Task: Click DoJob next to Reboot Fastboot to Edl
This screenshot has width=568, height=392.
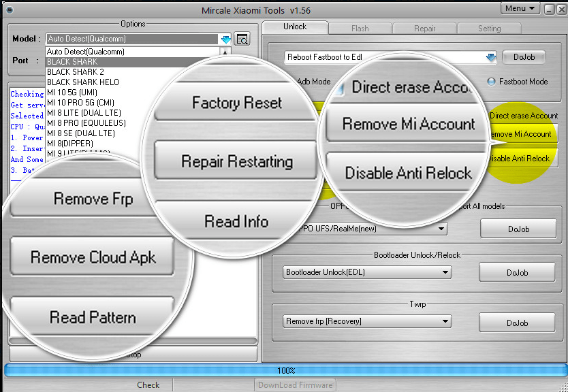Action: pos(524,57)
